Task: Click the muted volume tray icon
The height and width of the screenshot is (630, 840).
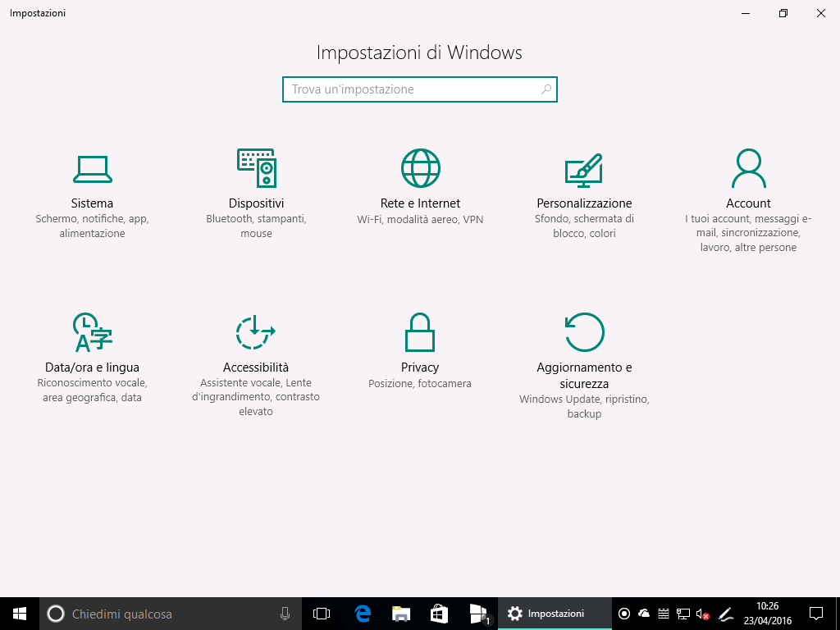Action: coord(703,614)
